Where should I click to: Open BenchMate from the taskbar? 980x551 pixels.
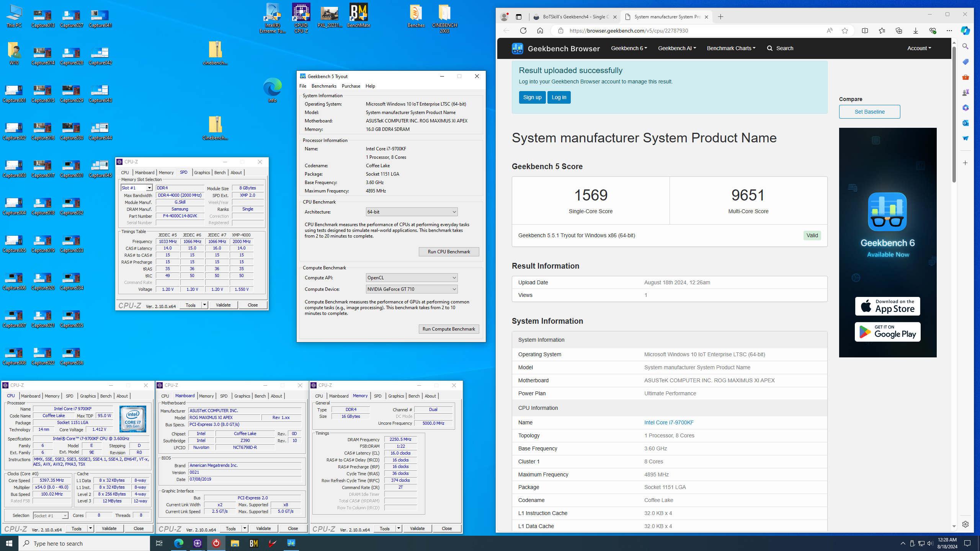coord(253,543)
